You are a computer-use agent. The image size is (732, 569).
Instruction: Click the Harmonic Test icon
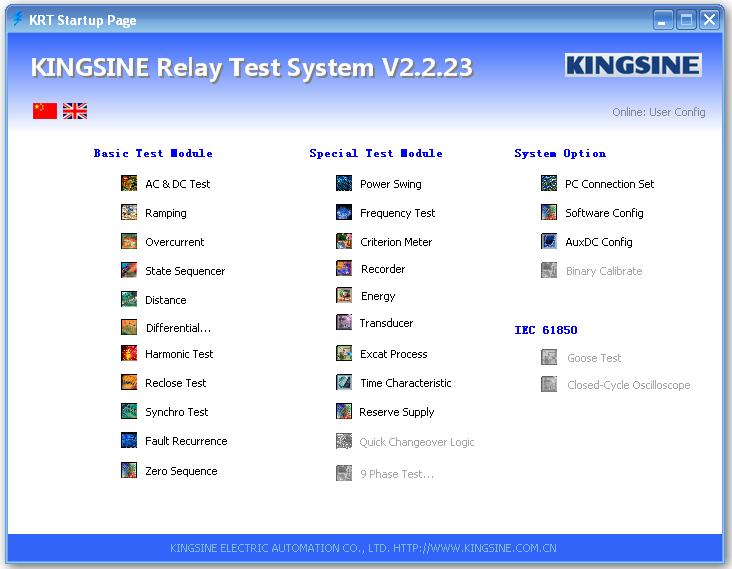point(129,354)
